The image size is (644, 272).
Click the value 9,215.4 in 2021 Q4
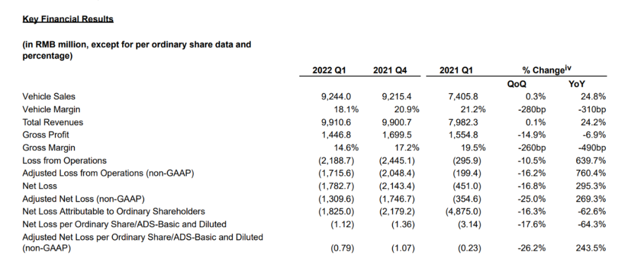pyautogui.click(x=397, y=97)
